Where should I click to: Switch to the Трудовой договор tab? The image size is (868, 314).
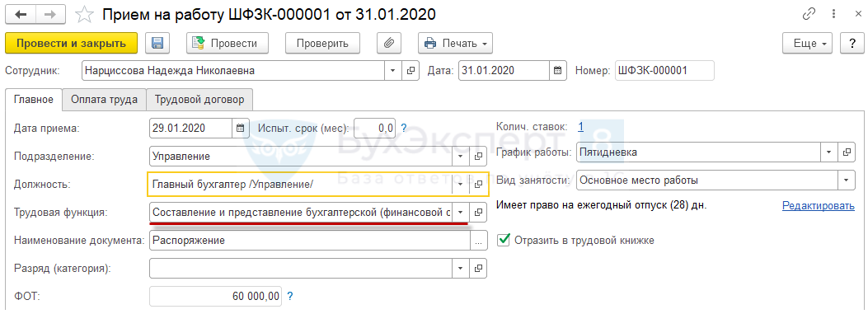(199, 100)
